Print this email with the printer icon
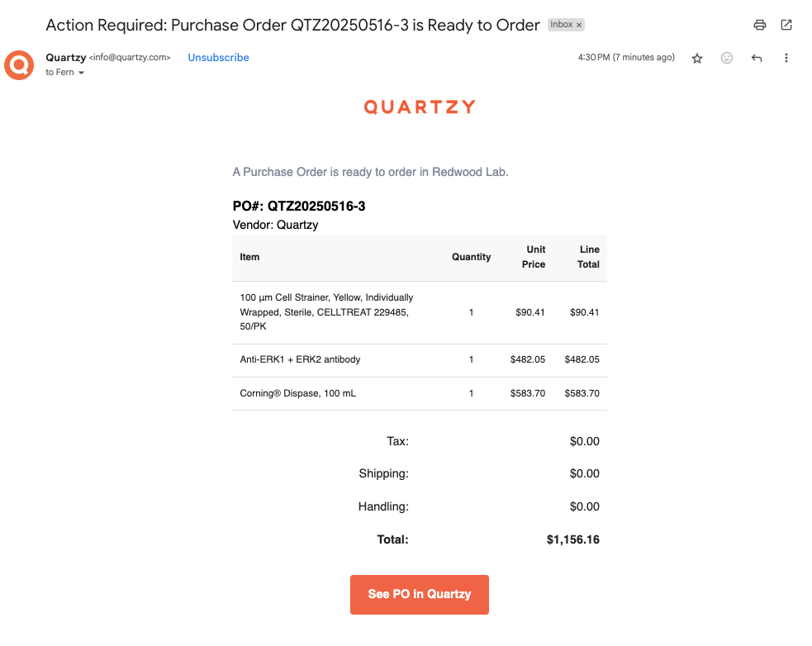The height and width of the screenshot is (646, 812). pos(760,25)
